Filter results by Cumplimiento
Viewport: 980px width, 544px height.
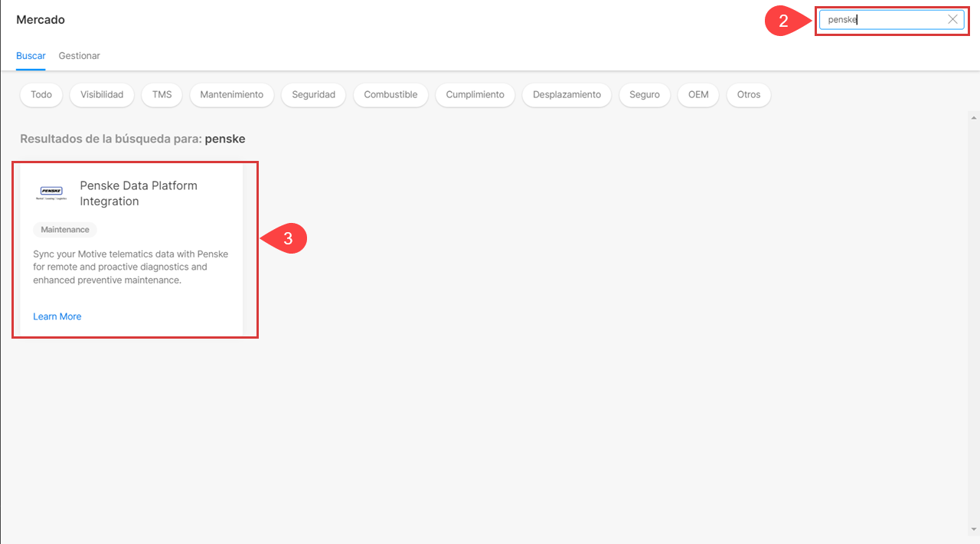pyautogui.click(x=475, y=94)
